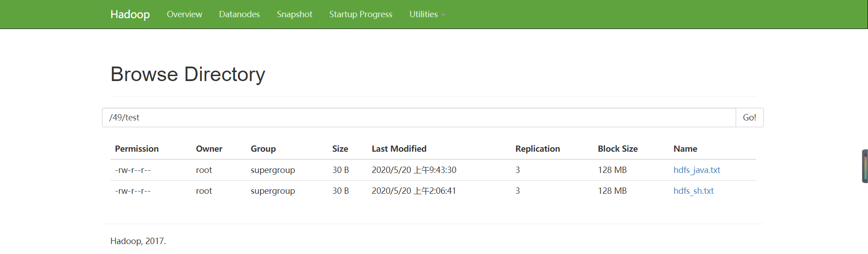Viewport: 868px width, 254px height.
Task: Click the Group column header
Action: 263,149
